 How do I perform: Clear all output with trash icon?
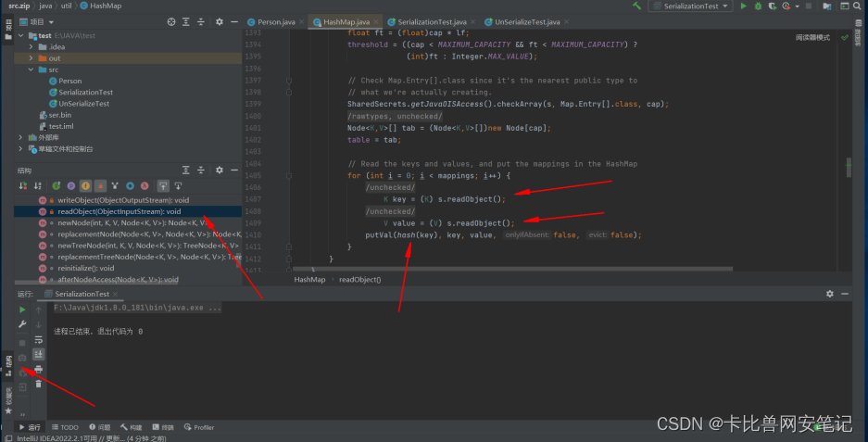[x=38, y=384]
